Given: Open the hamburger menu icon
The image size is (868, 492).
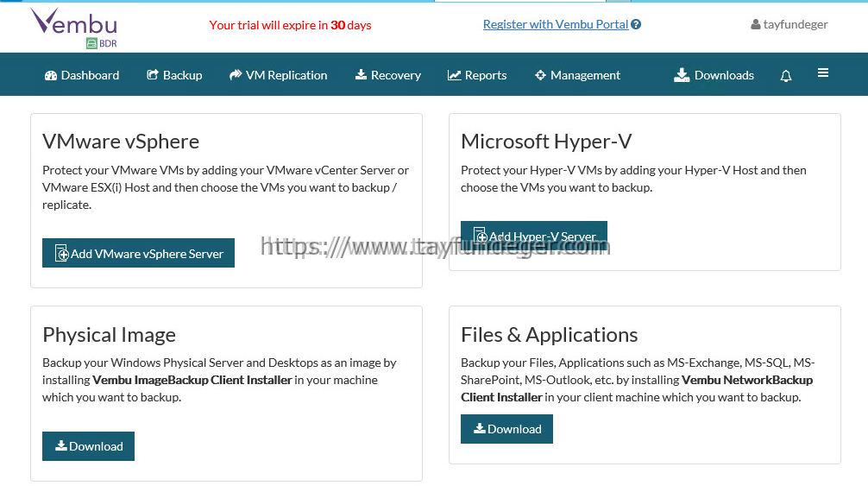Looking at the screenshot, I should pos(823,73).
